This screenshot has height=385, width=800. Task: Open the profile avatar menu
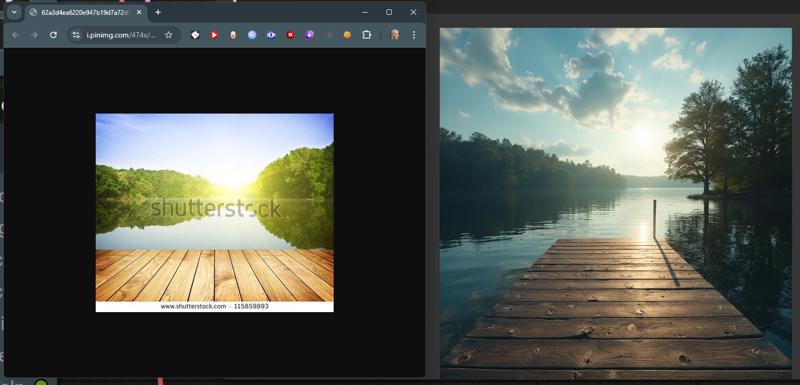[x=394, y=35]
